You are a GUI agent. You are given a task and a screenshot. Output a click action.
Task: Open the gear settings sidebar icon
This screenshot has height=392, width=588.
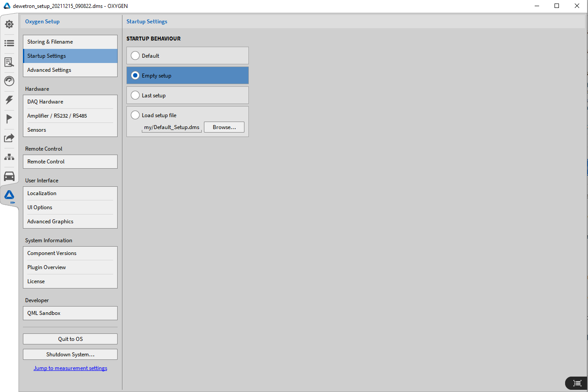[x=9, y=24]
